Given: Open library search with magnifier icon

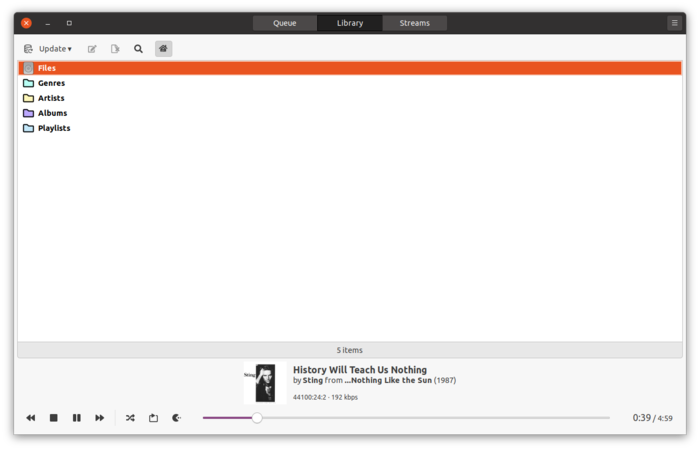Looking at the screenshot, I should coord(139,48).
